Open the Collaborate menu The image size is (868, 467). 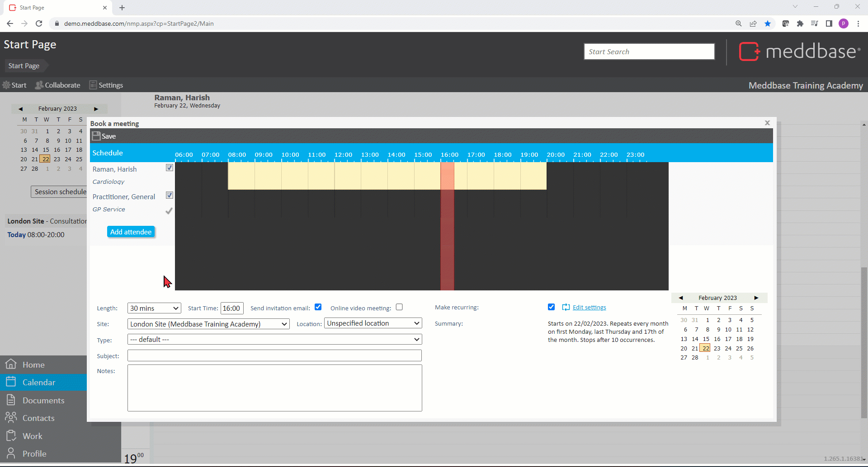pyautogui.click(x=58, y=85)
